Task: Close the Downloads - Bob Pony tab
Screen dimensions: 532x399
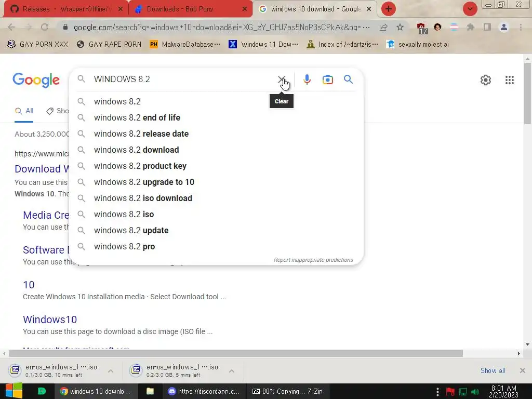Action: 244,9
